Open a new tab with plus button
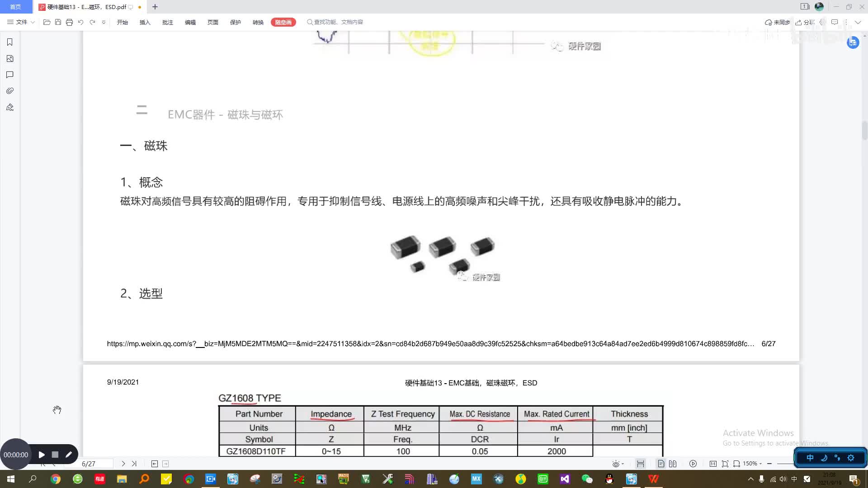 tap(155, 7)
